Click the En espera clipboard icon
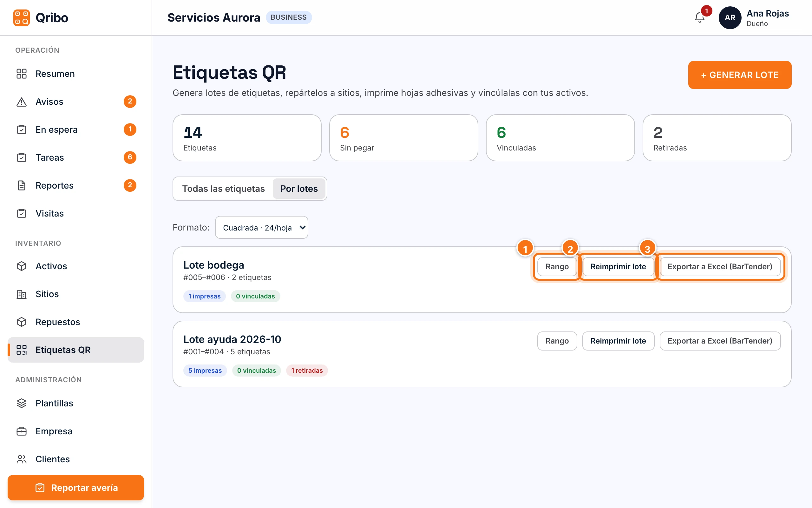Screen dimensions: 812x508 pos(22,129)
